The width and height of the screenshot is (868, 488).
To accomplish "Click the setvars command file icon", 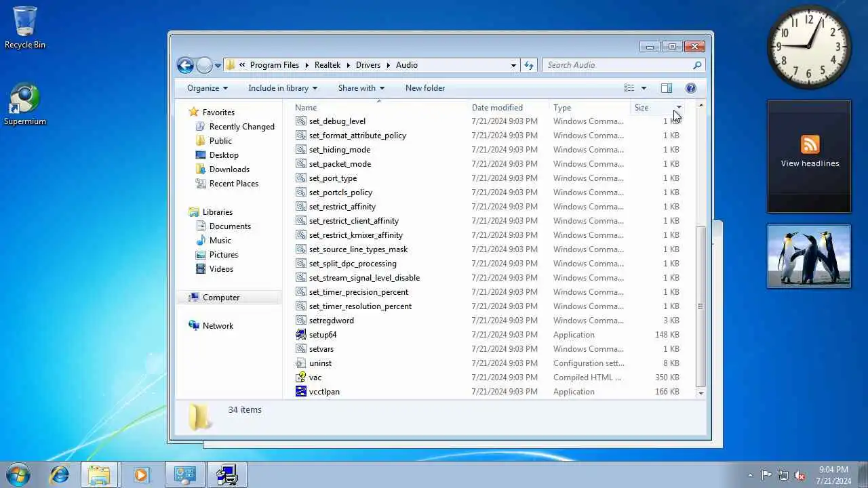I will coord(301,349).
